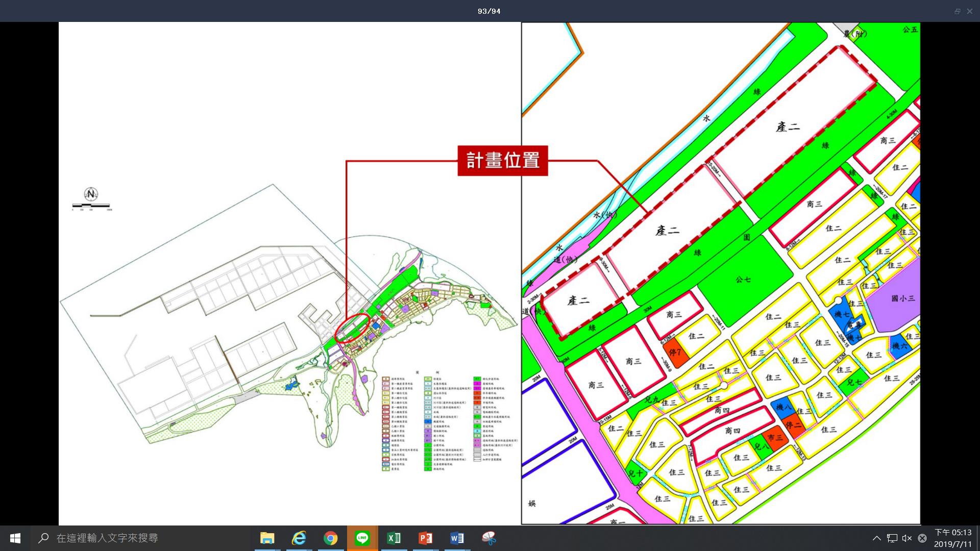
Task: Click the 兒十 green zone label
Action: point(635,474)
